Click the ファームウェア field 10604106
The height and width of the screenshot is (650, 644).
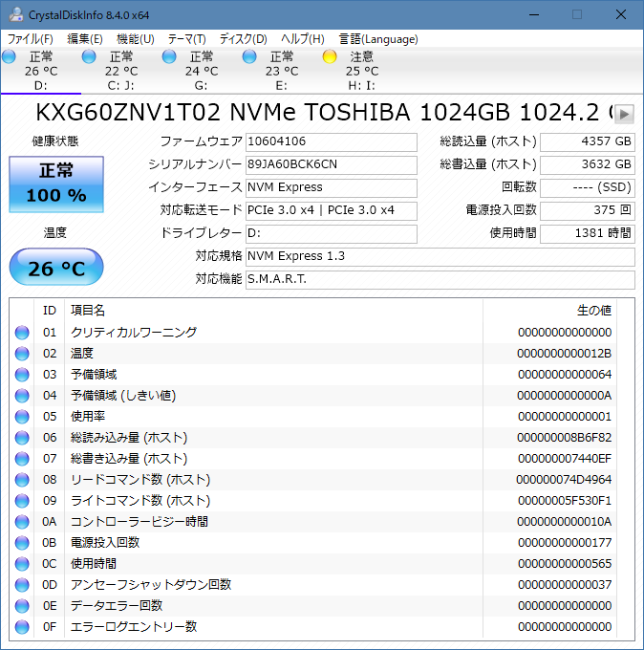[332, 142]
